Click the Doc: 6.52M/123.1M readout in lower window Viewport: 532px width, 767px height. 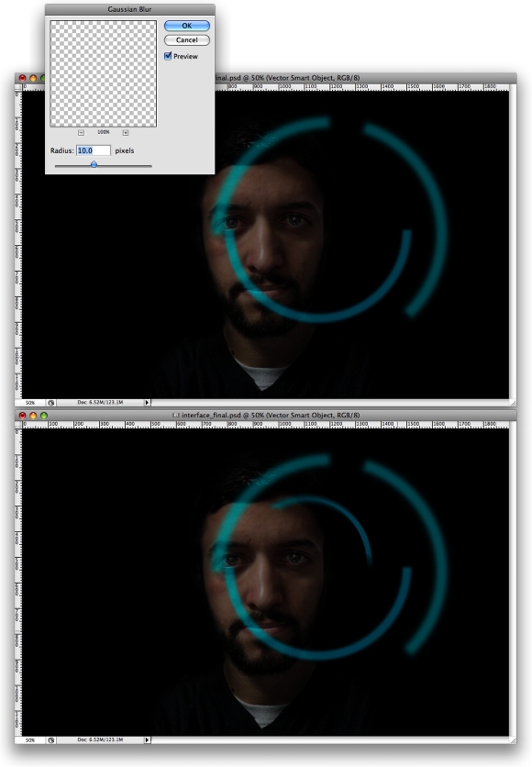tap(100, 740)
